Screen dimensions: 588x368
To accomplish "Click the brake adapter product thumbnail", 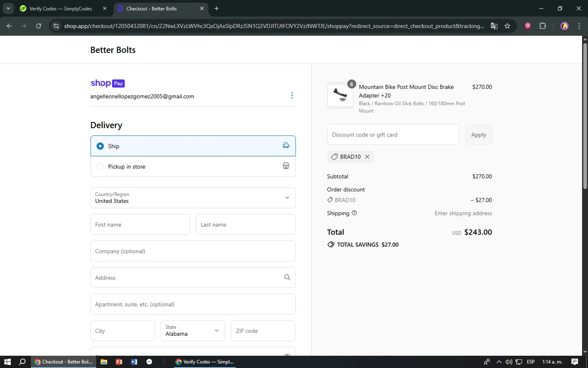I will 340,95.
